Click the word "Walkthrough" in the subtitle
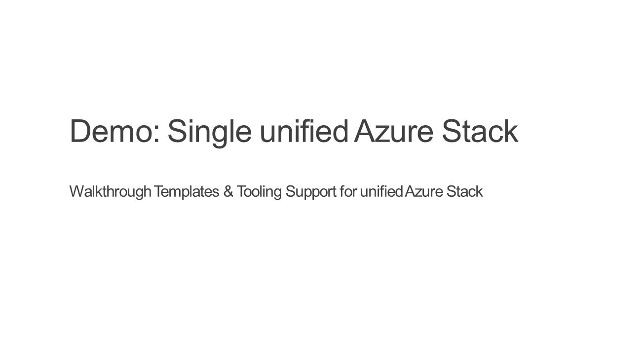This screenshot has height=362, width=644. pyautogui.click(x=110, y=191)
